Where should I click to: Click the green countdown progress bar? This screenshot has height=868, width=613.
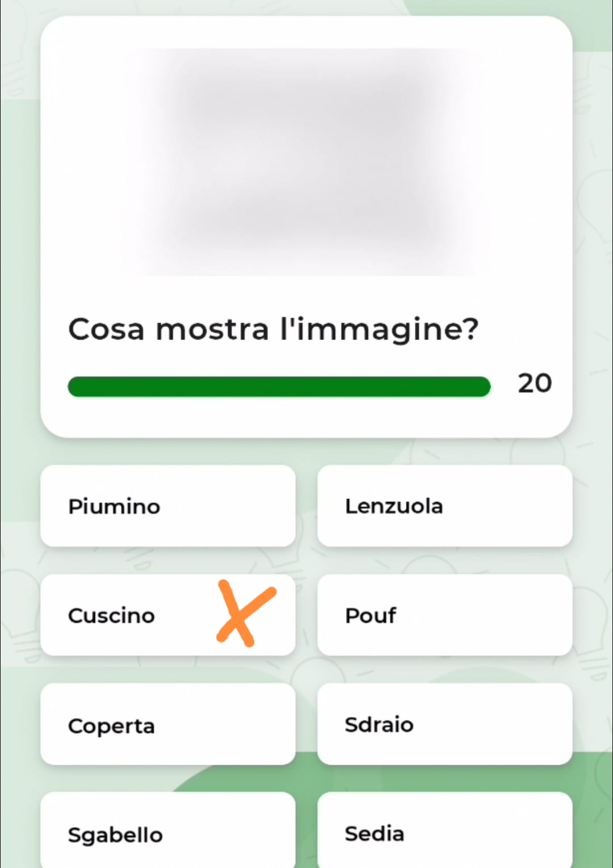pyautogui.click(x=279, y=387)
